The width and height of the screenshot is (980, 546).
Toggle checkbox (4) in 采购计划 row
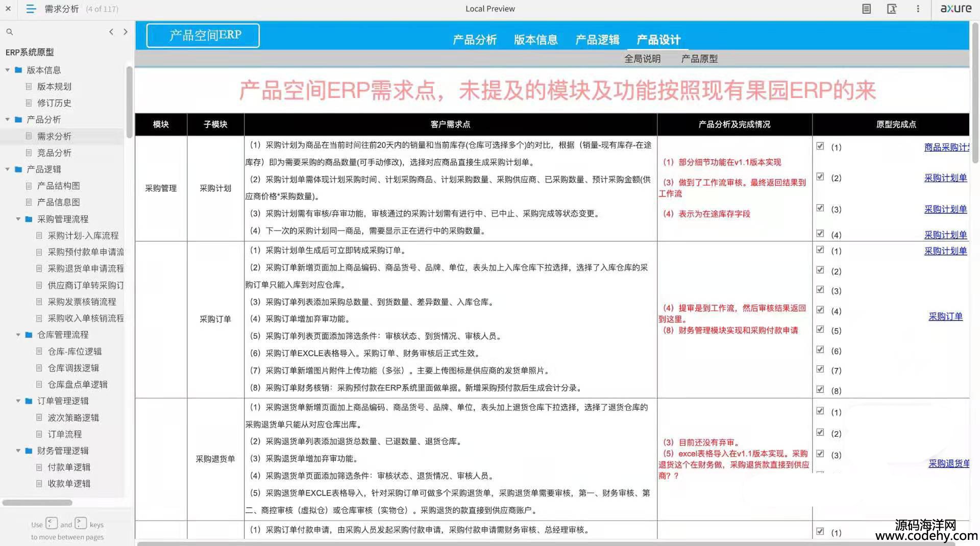pos(820,233)
